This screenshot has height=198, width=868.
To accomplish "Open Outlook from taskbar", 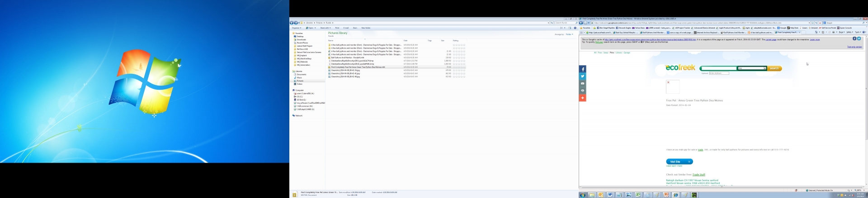I will coord(601,195).
